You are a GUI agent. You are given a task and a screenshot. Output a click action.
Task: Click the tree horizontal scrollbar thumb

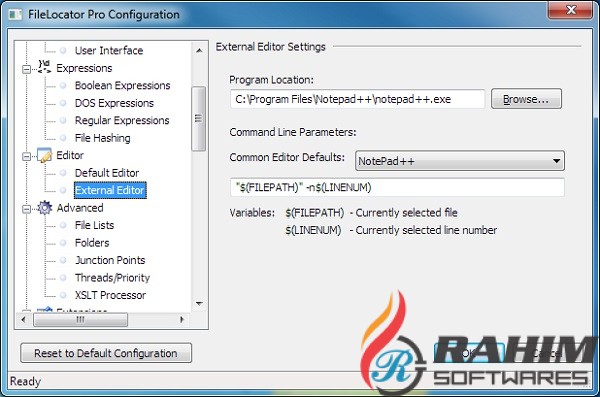tap(80, 320)
